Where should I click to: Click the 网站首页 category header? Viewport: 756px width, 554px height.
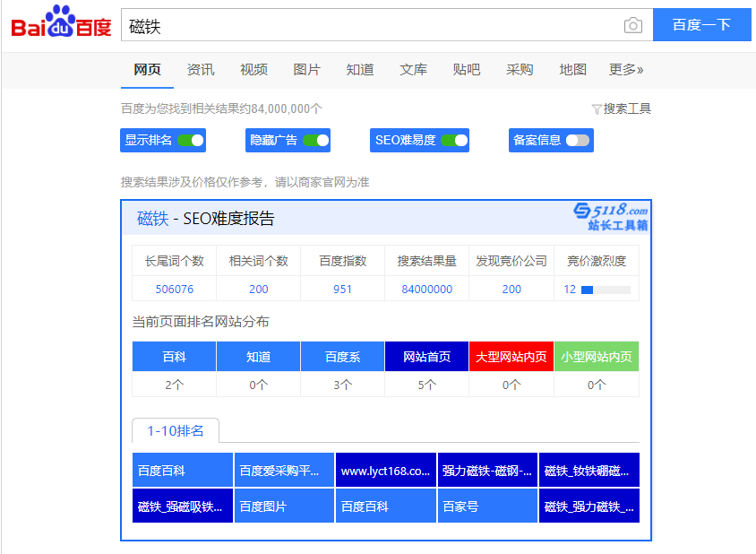426,357
